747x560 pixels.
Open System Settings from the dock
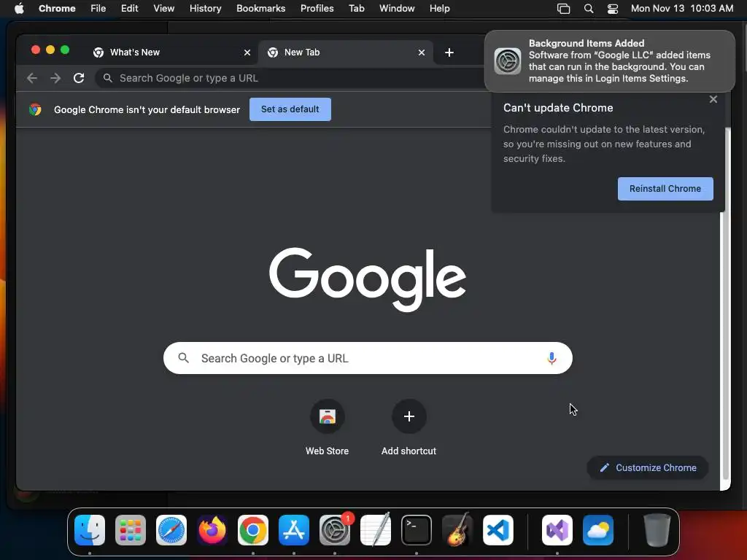pos(335,530)
